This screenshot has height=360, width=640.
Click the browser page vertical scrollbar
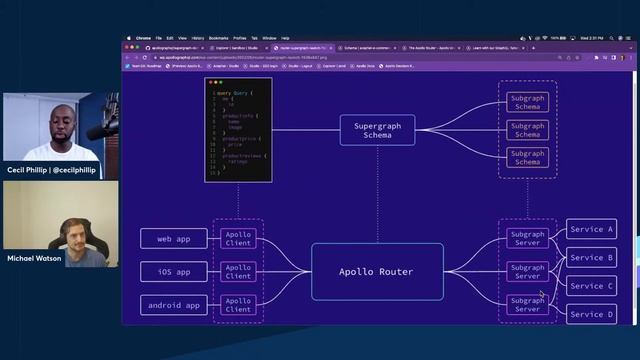click(x=634, y=198)
